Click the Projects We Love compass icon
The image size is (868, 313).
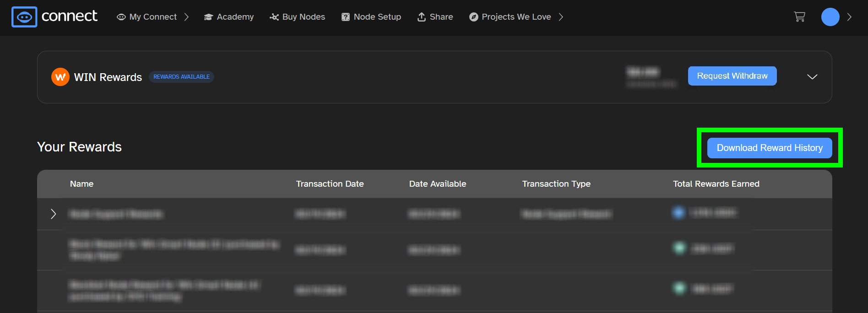coord(474,17)
